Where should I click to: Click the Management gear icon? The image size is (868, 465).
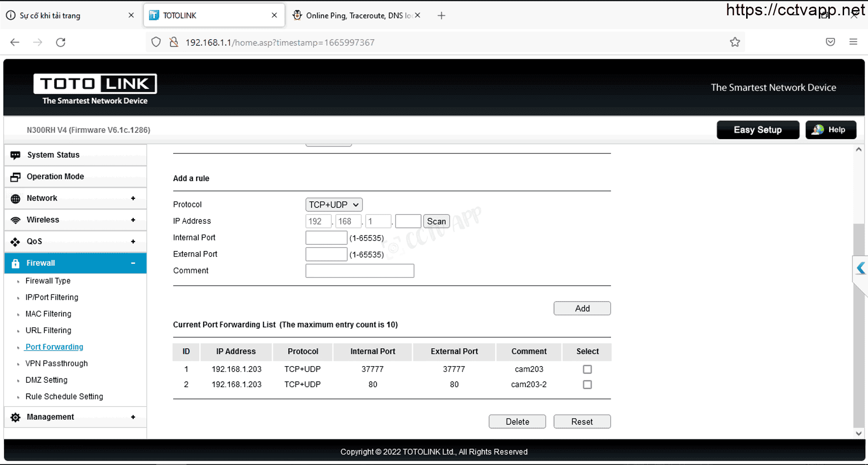pyautogui.click(x=15, y=417)
